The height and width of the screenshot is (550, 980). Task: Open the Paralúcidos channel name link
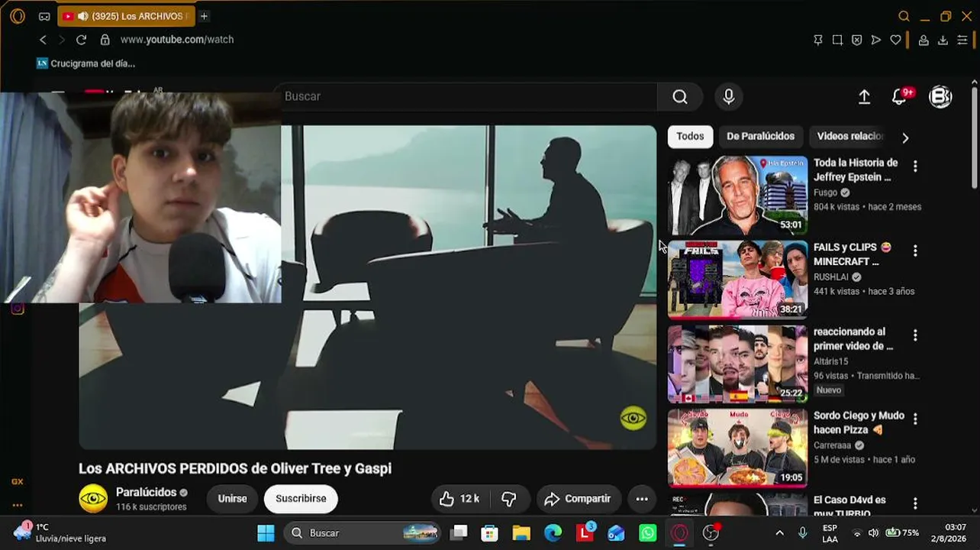146,493
